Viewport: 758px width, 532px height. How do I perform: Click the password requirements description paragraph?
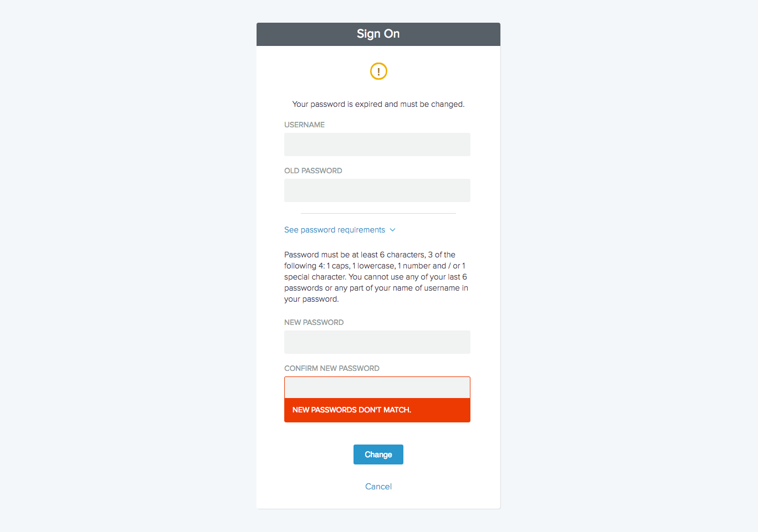click(376, 277)
